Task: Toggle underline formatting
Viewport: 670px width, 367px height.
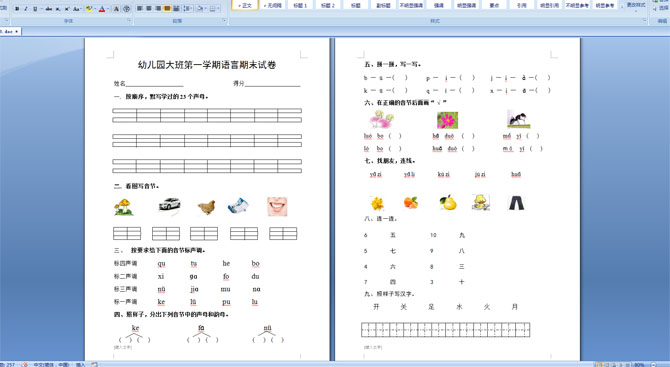Action: pos(35,9)
